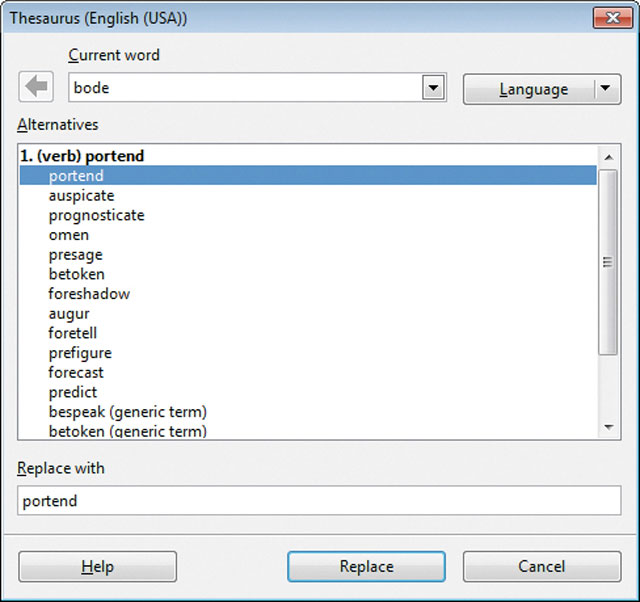Viewport: 640px width, 602px height.
Task: Choose 'auspicate' from alternatives
Action: [81, 196]
